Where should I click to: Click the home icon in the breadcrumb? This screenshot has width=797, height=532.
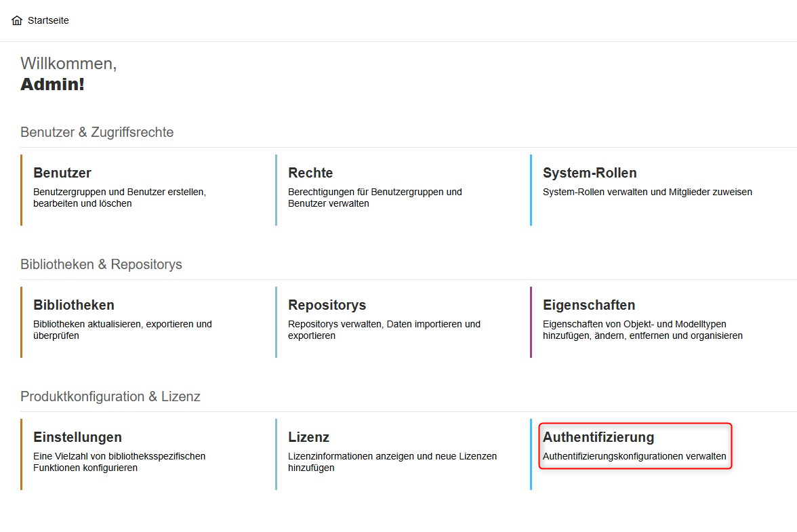pos(17,20)
